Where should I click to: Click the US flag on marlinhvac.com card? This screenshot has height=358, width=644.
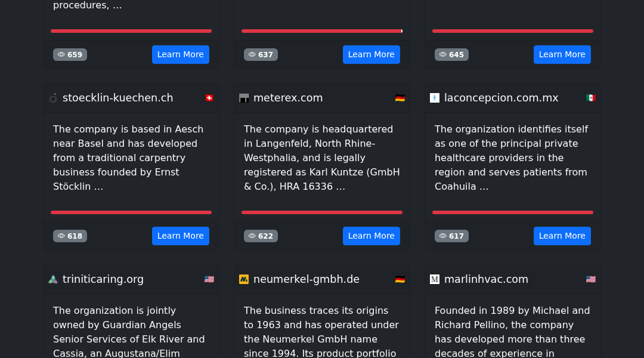pyautogui.click(x=590, y=279)
